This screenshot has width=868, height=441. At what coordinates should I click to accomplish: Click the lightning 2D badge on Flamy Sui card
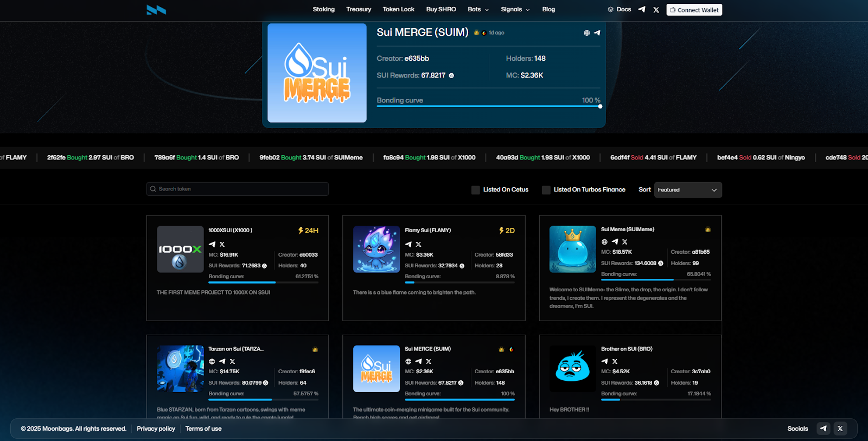coord(507,231)
